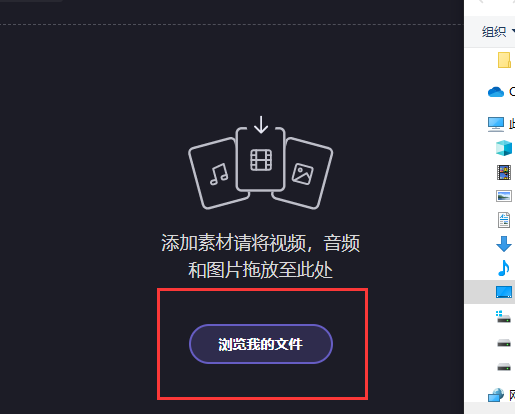The width and height of the screenshot is (515, 414).
Task: Select the drive icon just above Network
Action: 504,367
